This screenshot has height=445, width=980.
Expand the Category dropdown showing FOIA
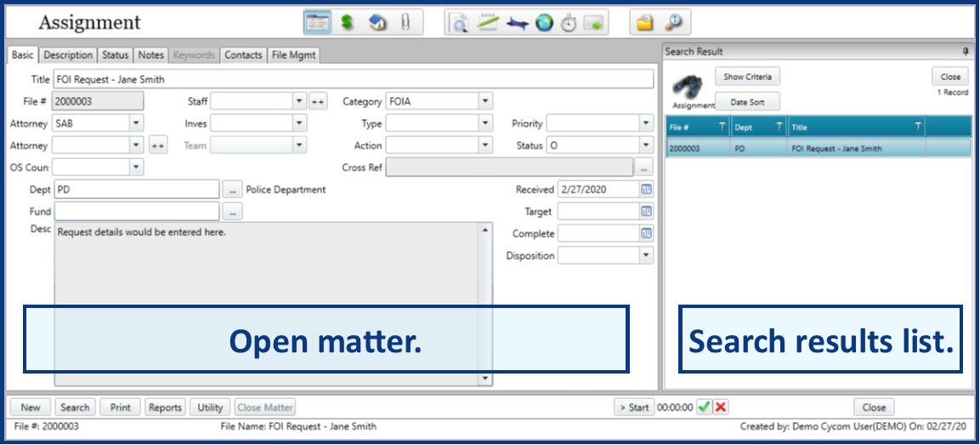485,101
